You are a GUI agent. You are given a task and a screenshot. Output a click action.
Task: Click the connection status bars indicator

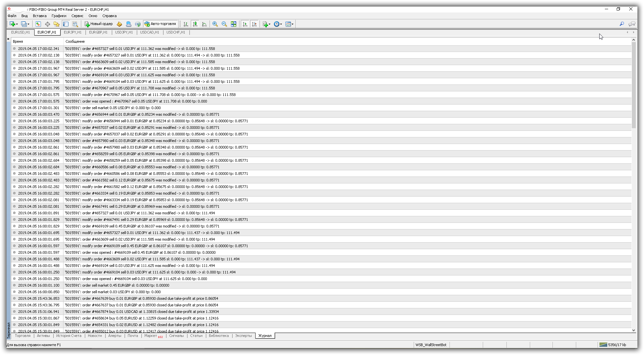[603, 345]
